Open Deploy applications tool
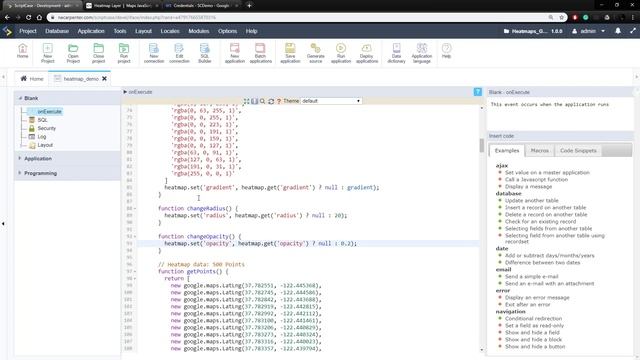 pyautogui.click(x=367, y=53)
